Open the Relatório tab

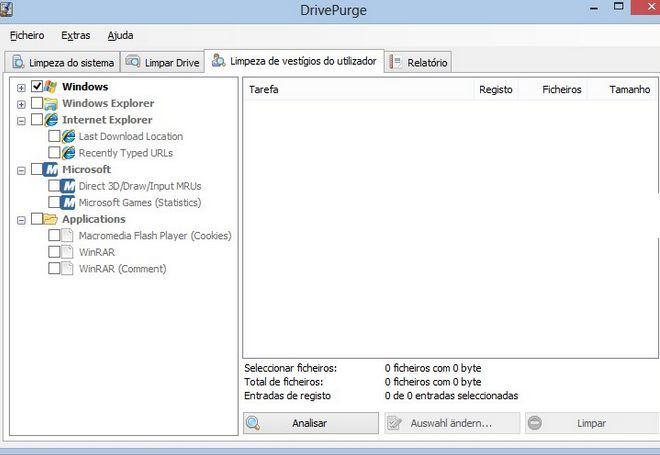pyautogui.click(x=418, y=62)
